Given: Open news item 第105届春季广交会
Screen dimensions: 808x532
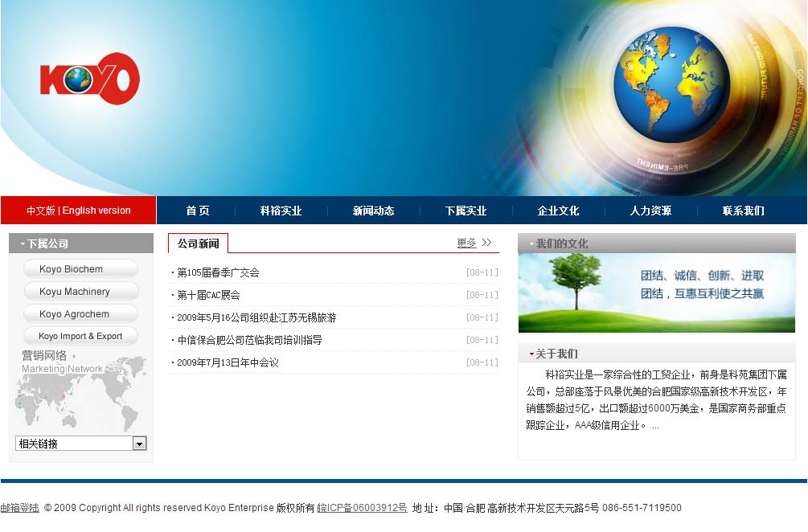Looking at the screenshot, I should (x=218, y=273).
